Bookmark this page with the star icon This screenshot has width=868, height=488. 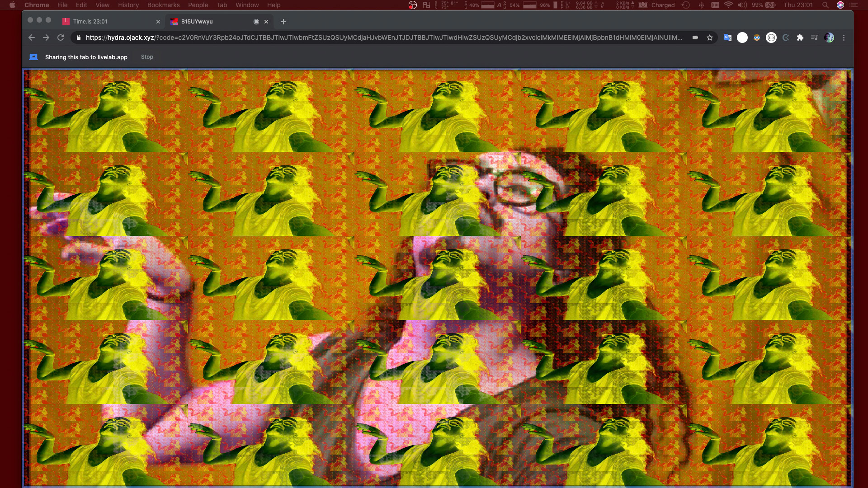pos(710,38)
